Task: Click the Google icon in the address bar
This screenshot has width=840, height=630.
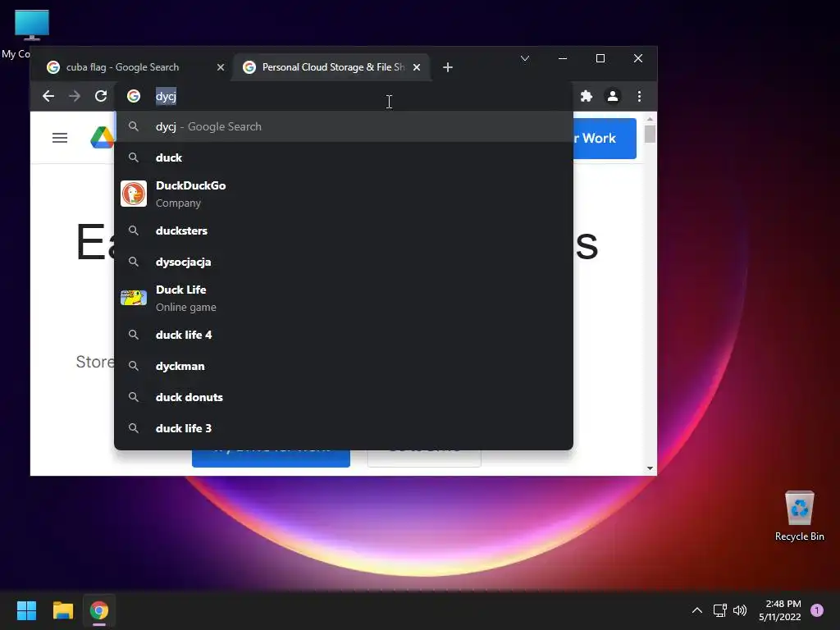Action: (x=134, y=96)
